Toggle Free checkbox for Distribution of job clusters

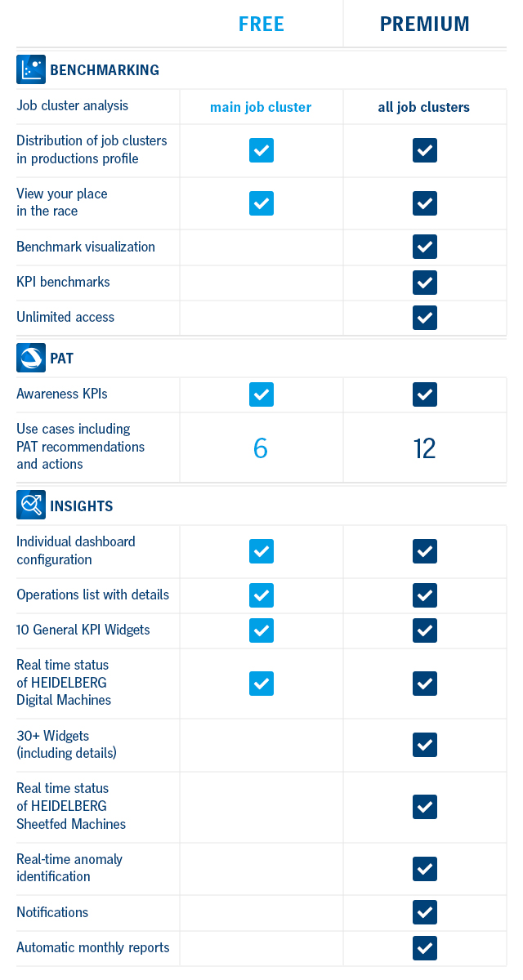tap(261, 150)
